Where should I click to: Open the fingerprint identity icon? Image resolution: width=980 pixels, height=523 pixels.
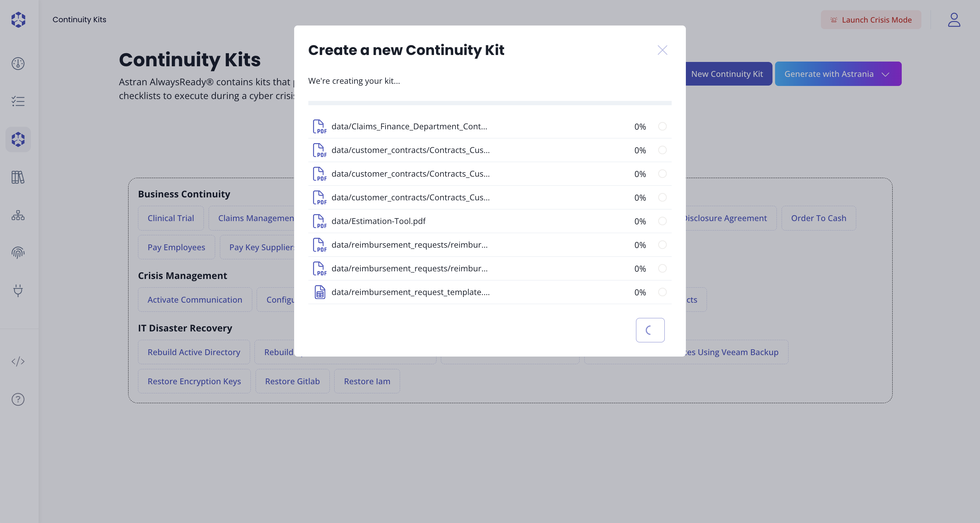(18, 252)
